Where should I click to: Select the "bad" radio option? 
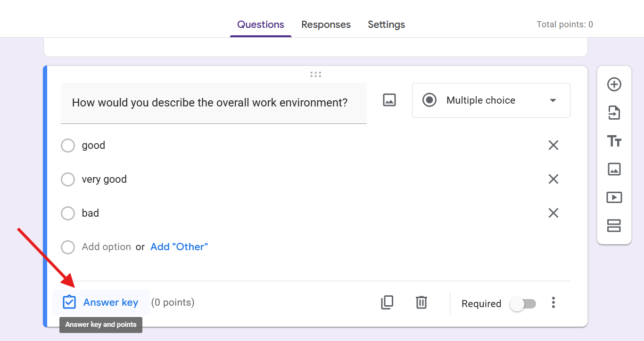tap(68, 213)
